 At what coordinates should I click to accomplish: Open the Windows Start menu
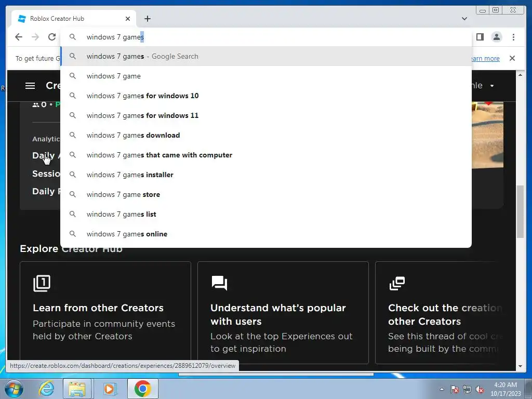(13, 389)
